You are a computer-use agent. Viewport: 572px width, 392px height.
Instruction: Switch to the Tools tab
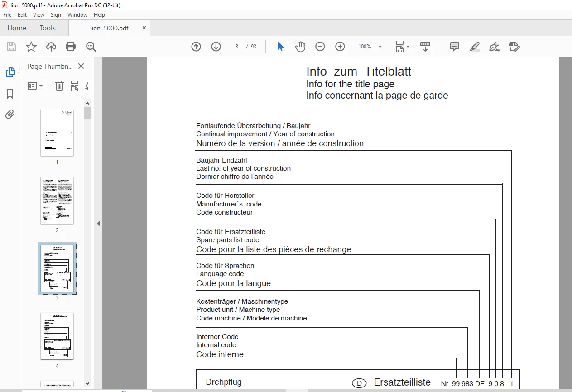click(x=48, y=28)
